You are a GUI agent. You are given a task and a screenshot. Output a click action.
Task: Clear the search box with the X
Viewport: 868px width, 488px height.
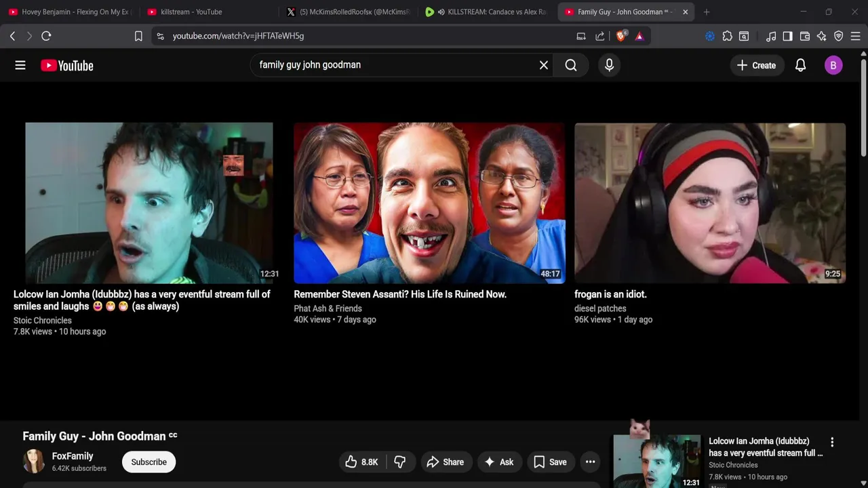543,65
